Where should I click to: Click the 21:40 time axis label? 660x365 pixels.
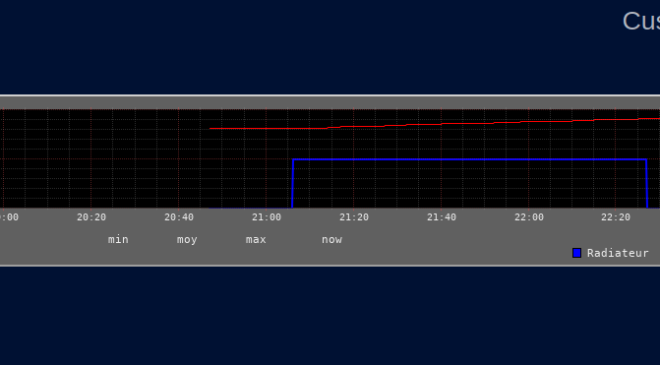point(442,217)
